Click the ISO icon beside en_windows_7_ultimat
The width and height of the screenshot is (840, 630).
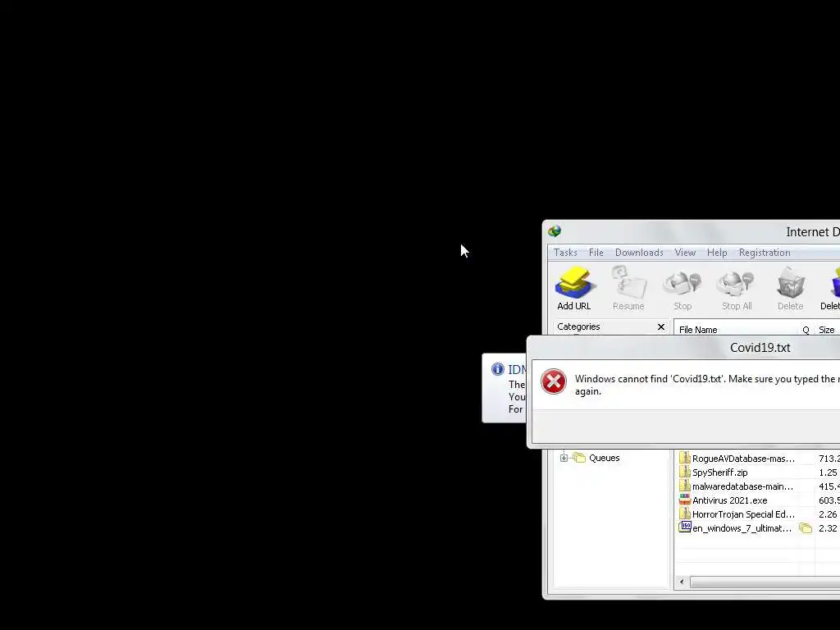(x=685, y=527)
